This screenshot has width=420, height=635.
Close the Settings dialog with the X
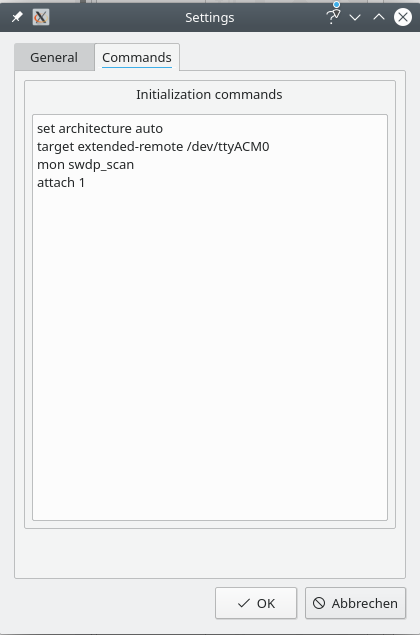[x=403, y=17]
